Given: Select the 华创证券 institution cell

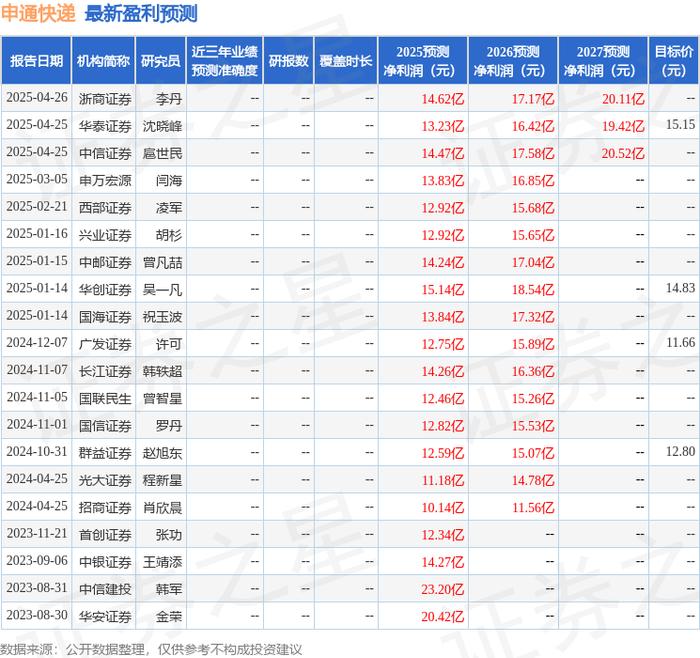Looking at the screenshot, I should point(105,289).
